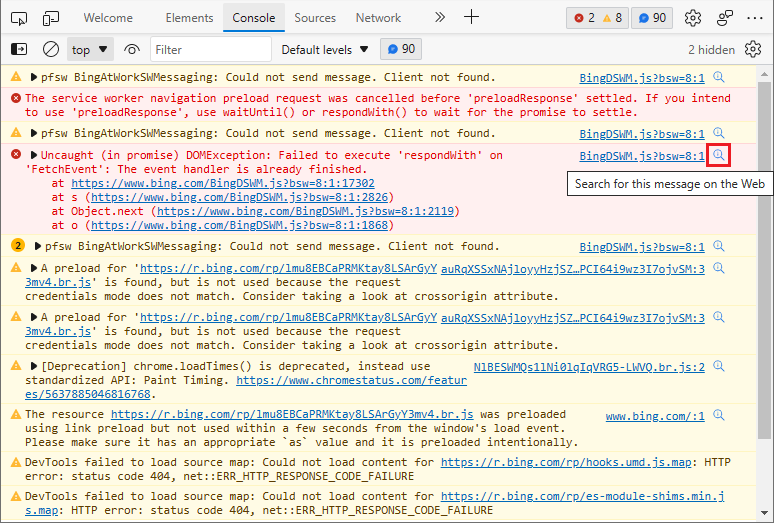Screen dimensions: 774x523
Task: Add a new tool with plus icon
Action: point(471,18)
